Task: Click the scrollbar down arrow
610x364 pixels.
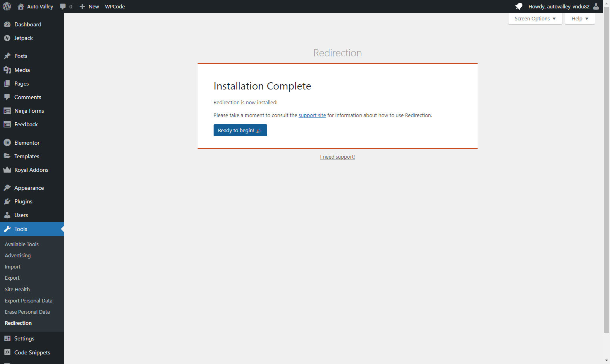Action: click(x=607, y=360)
